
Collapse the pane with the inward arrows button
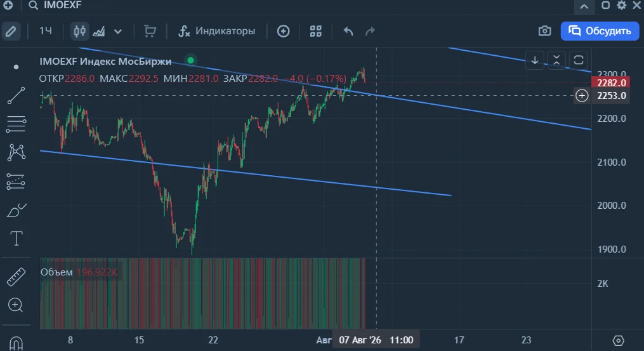(x=556, y=60)
